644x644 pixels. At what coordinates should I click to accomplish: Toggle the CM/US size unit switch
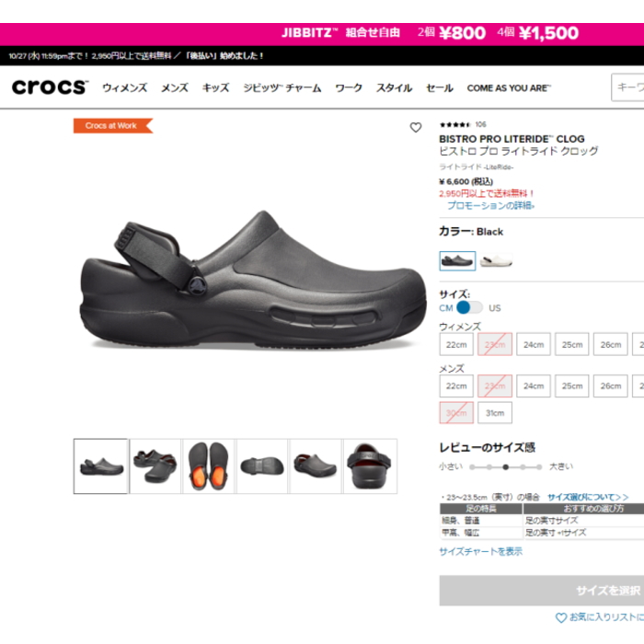[469, 307]
